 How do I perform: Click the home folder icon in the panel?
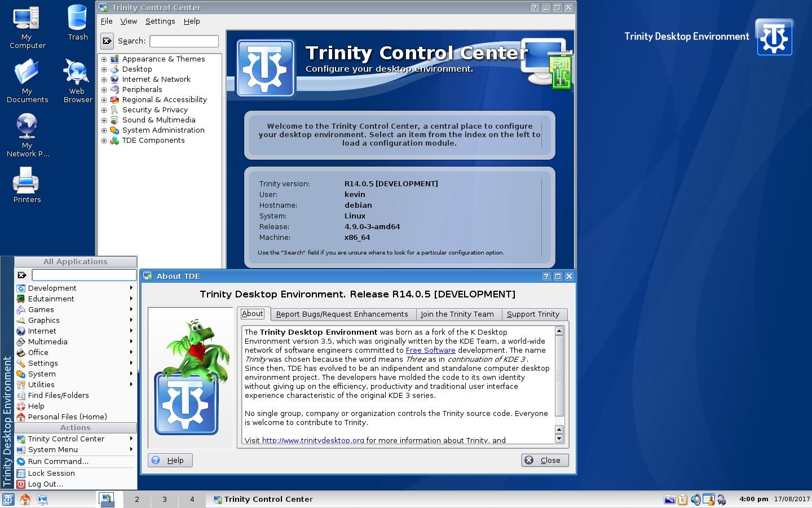click(x=25, y=499)
